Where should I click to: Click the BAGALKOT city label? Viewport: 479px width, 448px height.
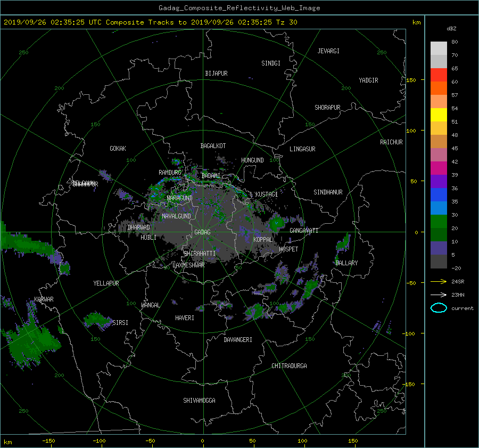[213, 146]
